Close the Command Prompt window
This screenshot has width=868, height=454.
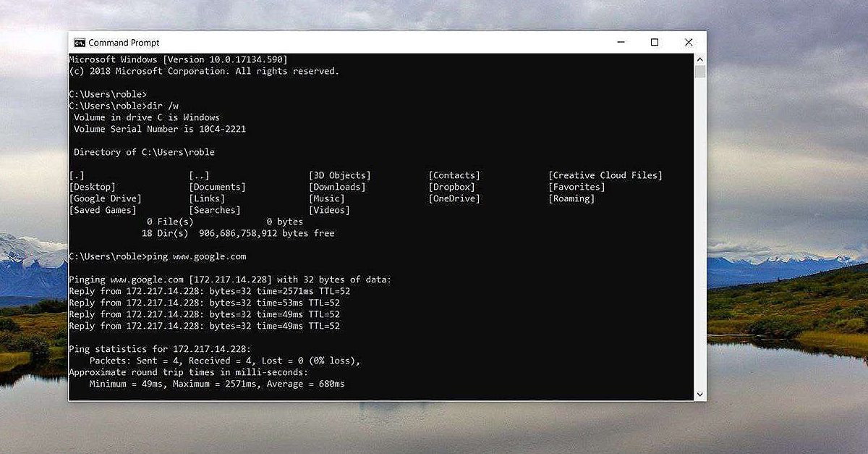[688, 43]
